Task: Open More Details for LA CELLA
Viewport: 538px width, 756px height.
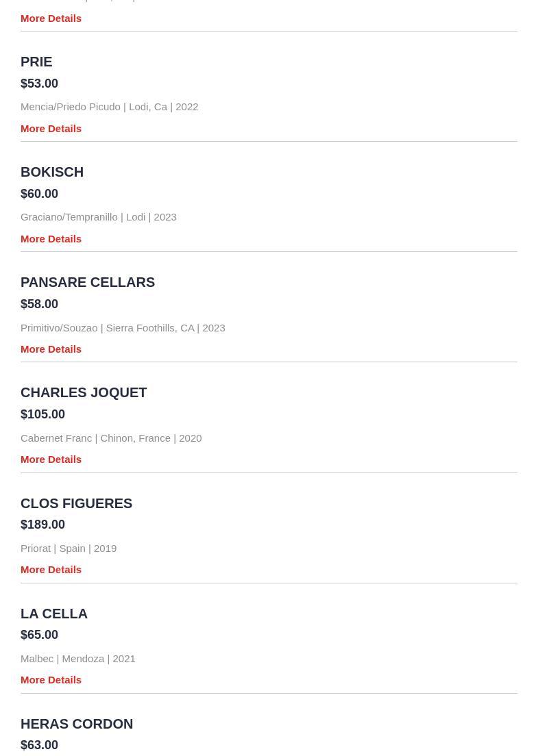Action: [51, 680]
